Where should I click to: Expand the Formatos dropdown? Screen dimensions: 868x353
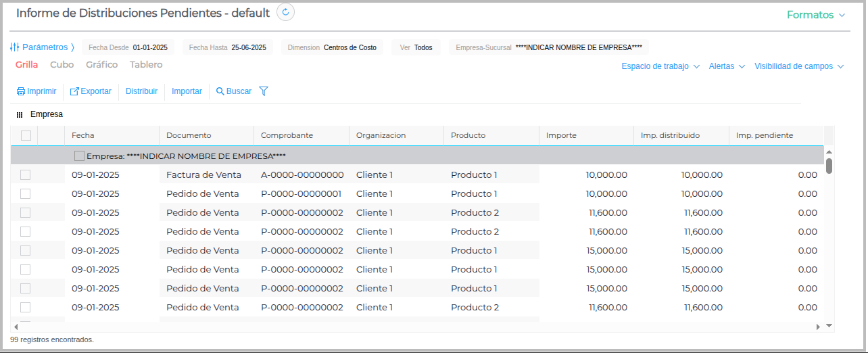[816, 15]
